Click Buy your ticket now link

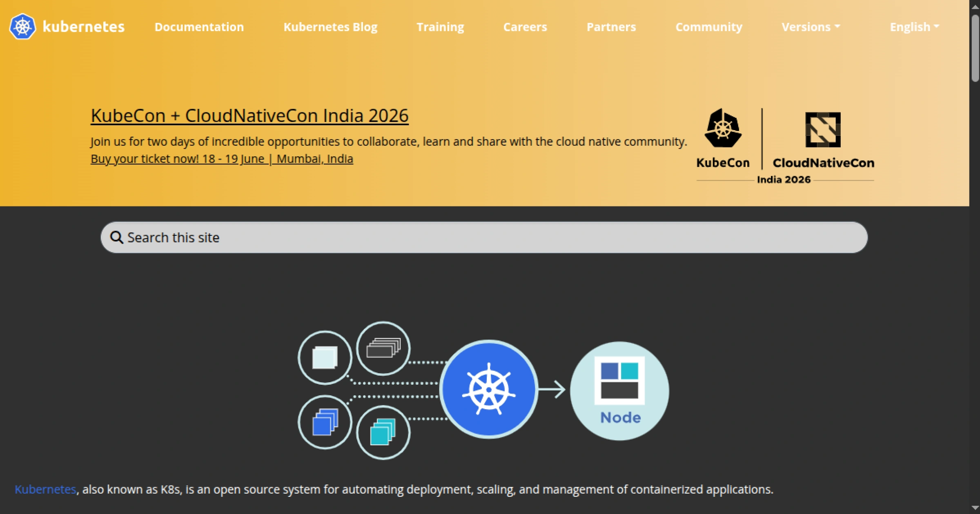tap(222, 159)
